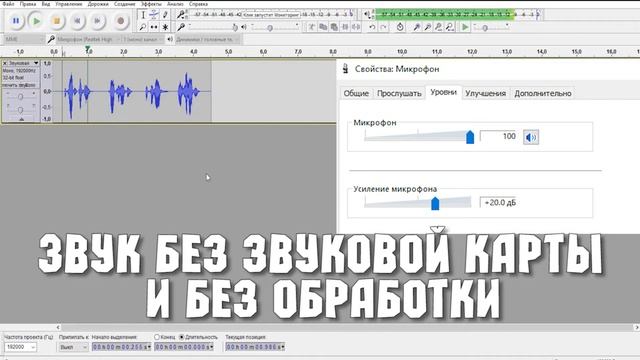The image size is (640, 360).
Task: Start recording with the Record button
Action: (120, 21)
